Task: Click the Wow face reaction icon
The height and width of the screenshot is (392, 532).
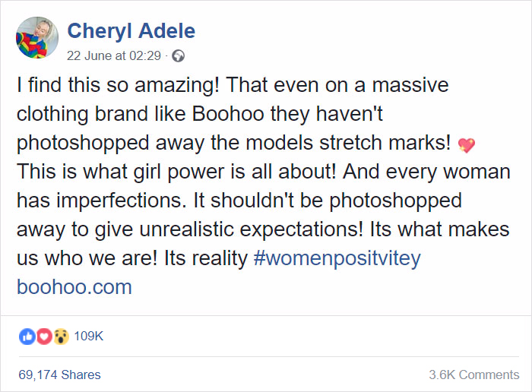Action: point(60,336)
